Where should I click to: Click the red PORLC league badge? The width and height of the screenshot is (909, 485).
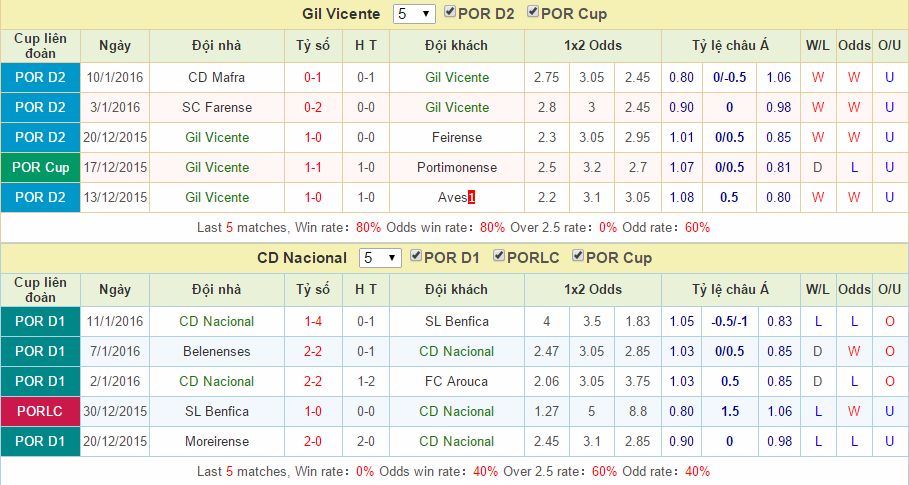(41, 411)
